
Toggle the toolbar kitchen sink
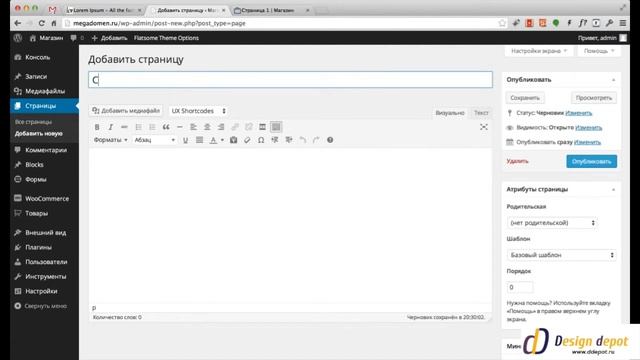pyautogui.click(x=276, y=127)
